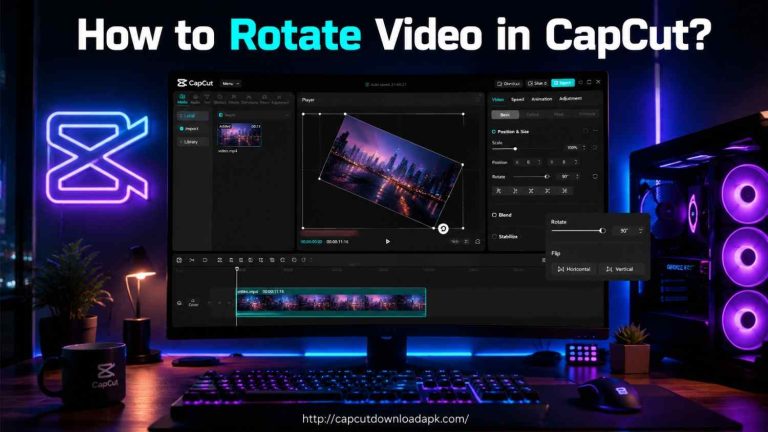Click the circular rotate handle in player

click(x=443, y=229)
